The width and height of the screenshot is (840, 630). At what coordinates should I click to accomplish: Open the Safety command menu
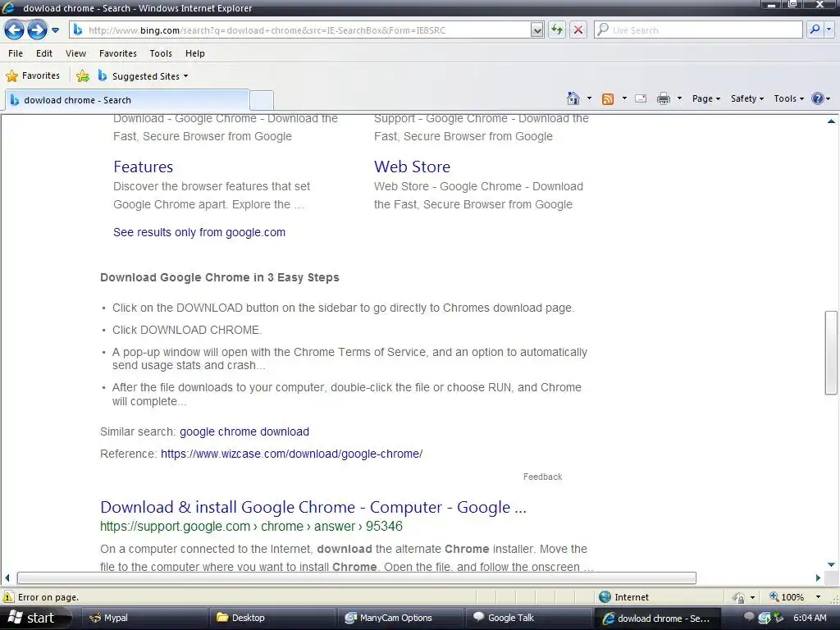[x=746, y=98]
